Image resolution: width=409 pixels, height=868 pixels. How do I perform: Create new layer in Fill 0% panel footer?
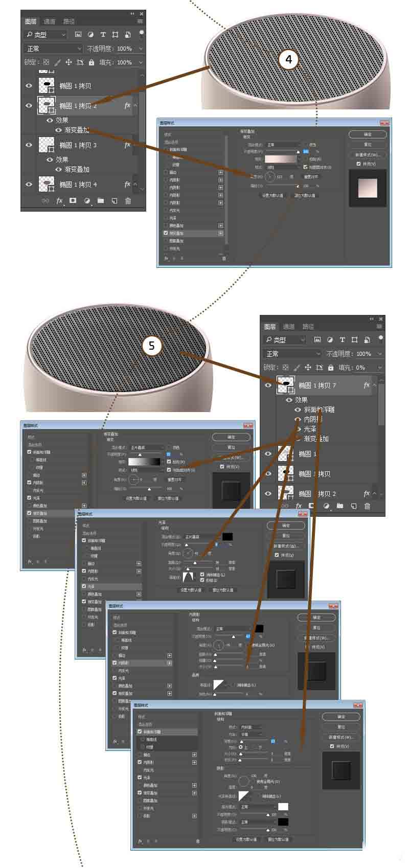pos(354,506)
